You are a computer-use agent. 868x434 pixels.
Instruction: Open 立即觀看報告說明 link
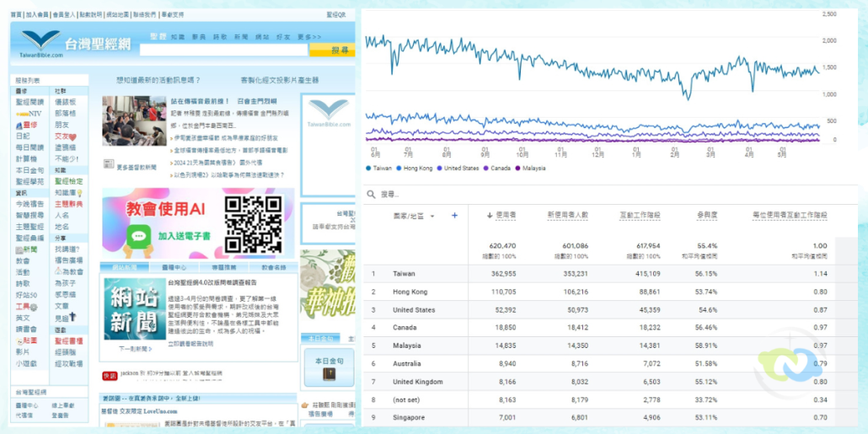click(x=190, y=344)
